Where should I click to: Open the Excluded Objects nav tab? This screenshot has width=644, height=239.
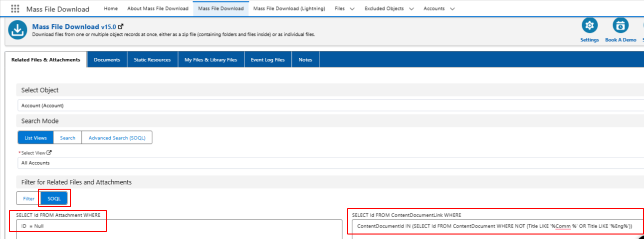[385, 8]
